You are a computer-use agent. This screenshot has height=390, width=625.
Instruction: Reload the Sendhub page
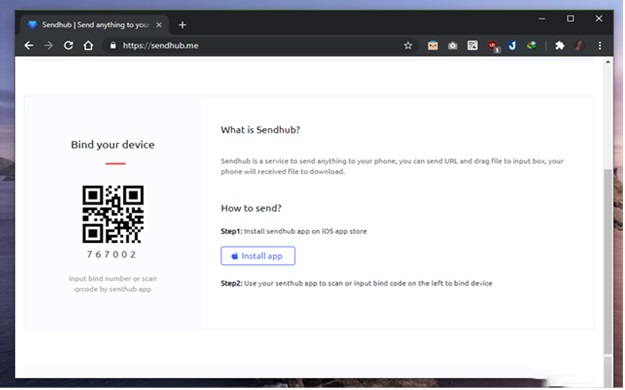coord(69,45)
